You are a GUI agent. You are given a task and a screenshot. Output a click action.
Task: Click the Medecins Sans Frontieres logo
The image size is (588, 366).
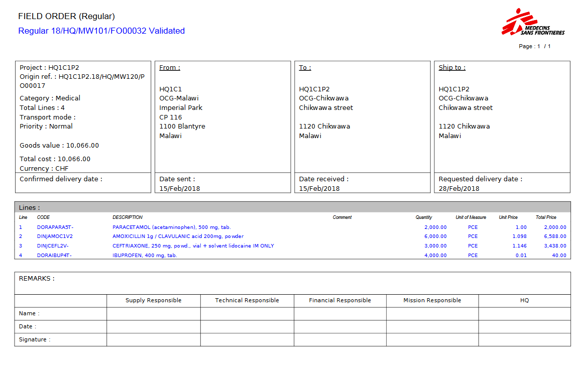coord(532,24)
